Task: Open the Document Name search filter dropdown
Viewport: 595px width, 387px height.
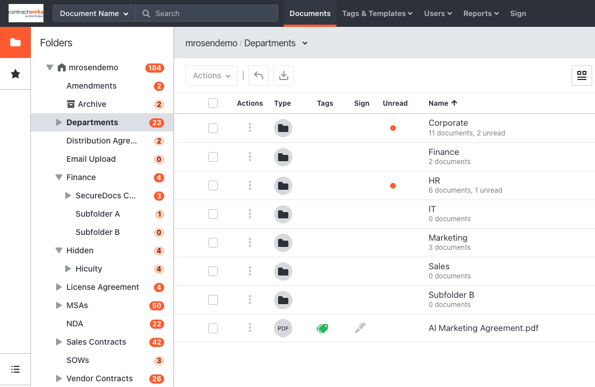Action: (x=94, y=13)
